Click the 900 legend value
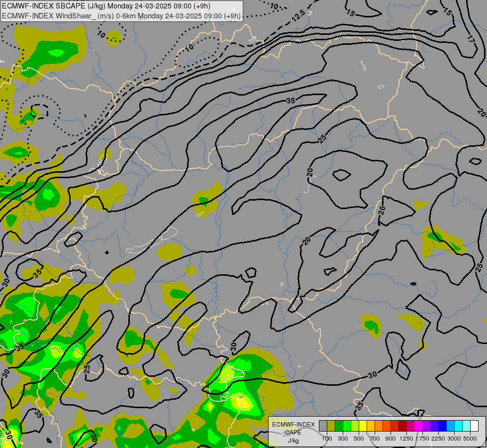The image size is (487, 448). pyautogui.click(x=390, y=439)
